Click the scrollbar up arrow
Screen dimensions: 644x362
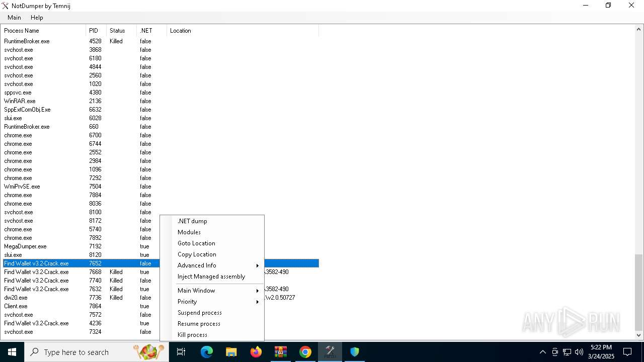point(639,29)
